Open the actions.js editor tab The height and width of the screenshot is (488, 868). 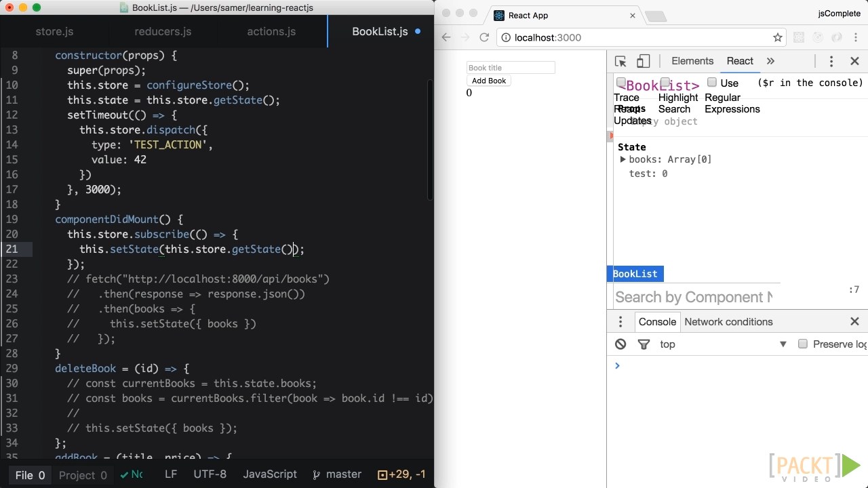(271, 32)
